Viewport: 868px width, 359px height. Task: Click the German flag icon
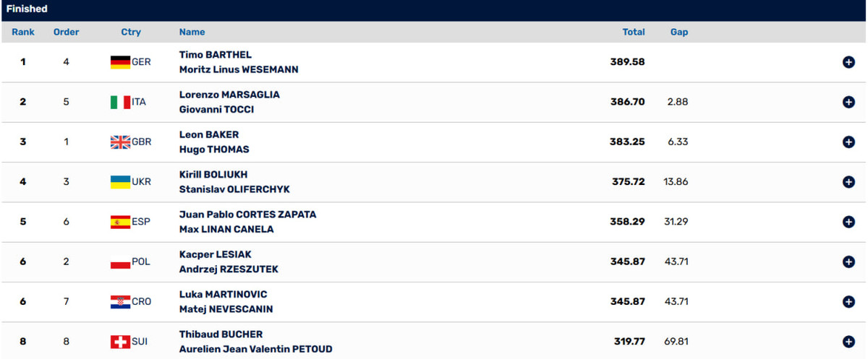[120, 62]
